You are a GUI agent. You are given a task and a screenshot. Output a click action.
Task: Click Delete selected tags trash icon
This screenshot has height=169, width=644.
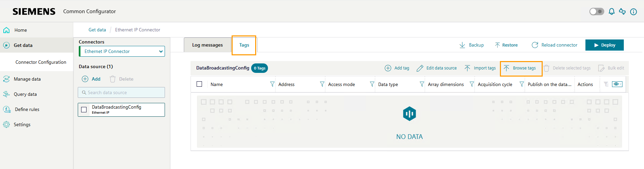(546, 68)
